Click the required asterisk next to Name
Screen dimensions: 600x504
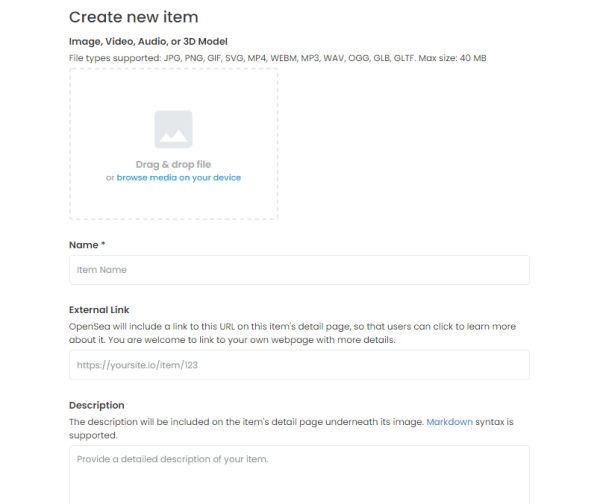[103, 244]
